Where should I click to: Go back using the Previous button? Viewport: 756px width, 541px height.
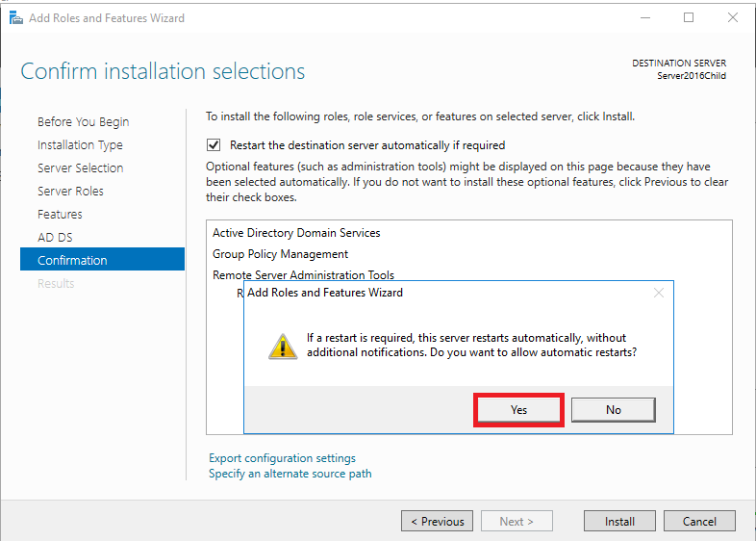click(x=437, y=521)
